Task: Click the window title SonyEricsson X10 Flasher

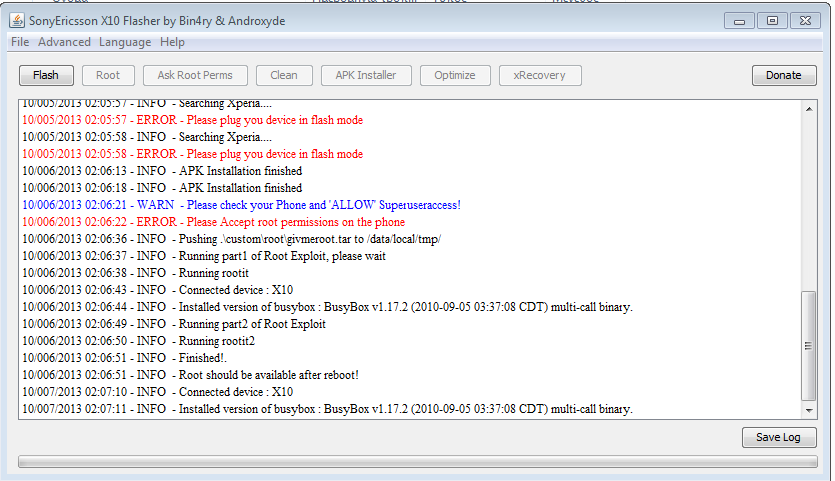Action: pyautogui.click(x=157, y=21)
